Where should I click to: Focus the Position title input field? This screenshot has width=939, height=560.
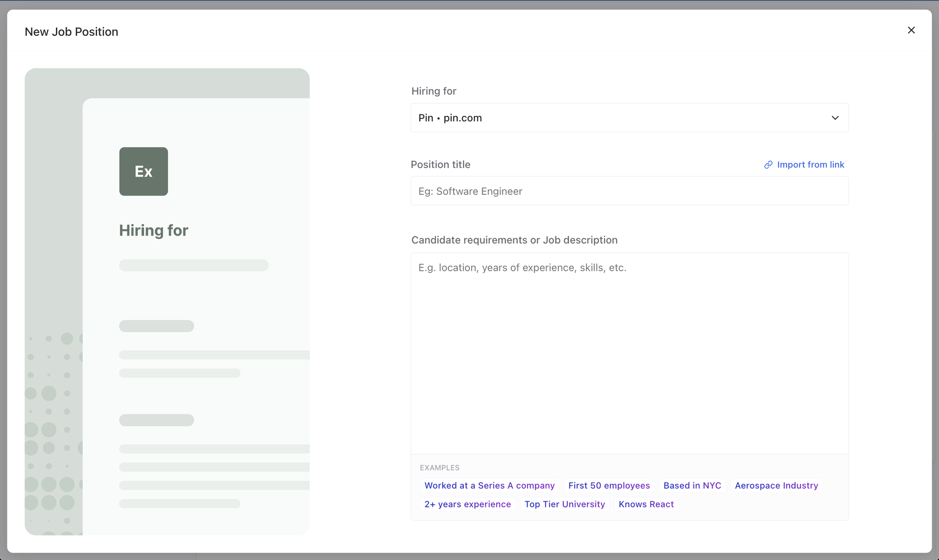(629, 191)
